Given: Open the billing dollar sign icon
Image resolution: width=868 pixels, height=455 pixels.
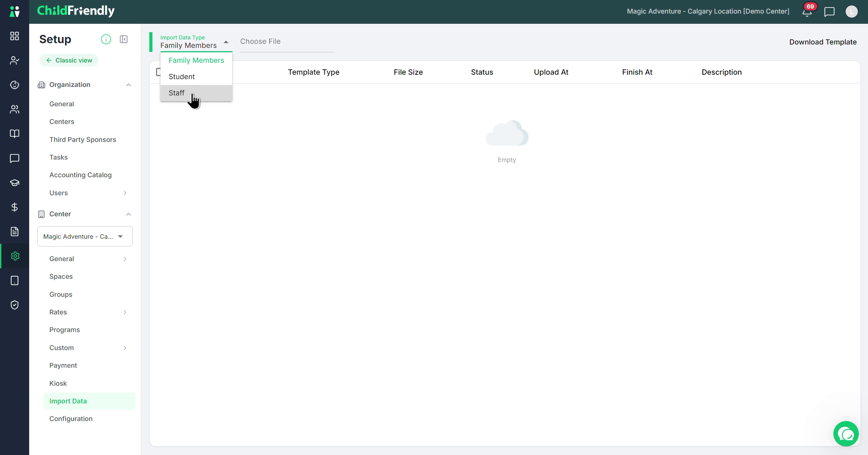Looking at the screenshot, I should [15, 207].
